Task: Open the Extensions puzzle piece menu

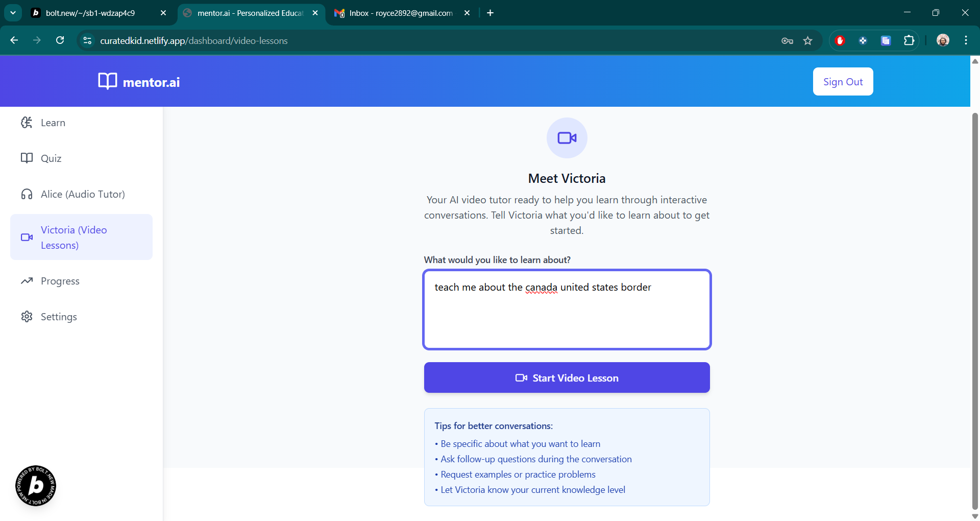Action: [x=909, y=40]
